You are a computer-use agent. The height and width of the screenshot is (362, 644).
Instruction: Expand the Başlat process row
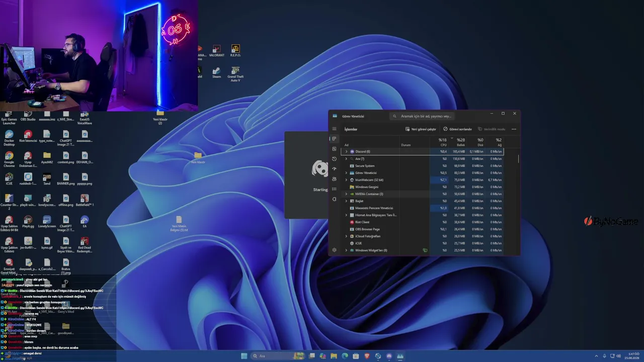tap(346, 201)
